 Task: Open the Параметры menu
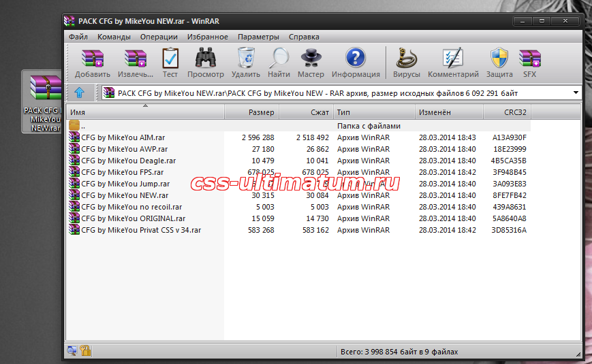pyautogui.click(x=259, y=37)
